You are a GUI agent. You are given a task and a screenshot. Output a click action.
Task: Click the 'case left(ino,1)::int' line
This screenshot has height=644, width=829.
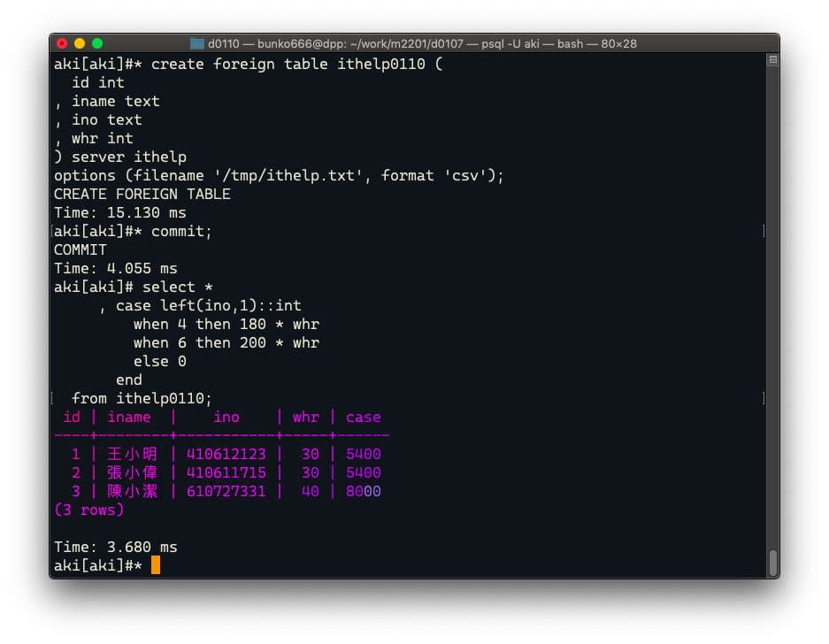click(x=208, y=305)
